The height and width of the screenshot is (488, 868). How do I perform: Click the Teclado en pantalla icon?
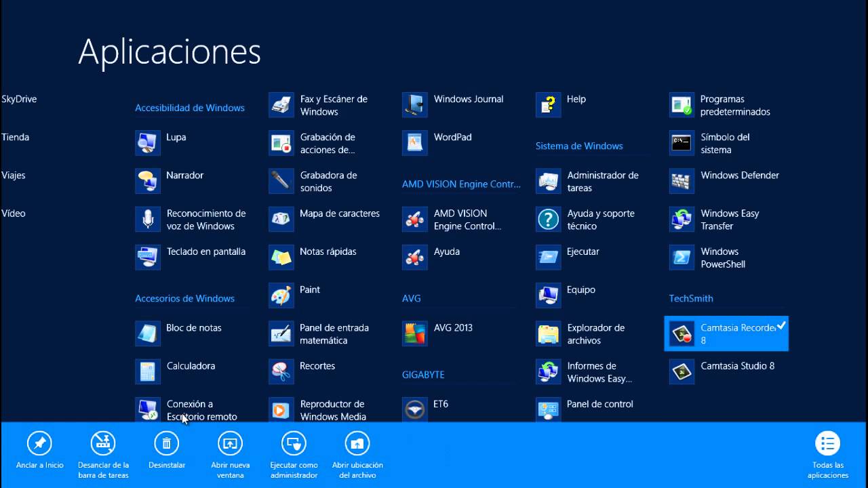148,258
